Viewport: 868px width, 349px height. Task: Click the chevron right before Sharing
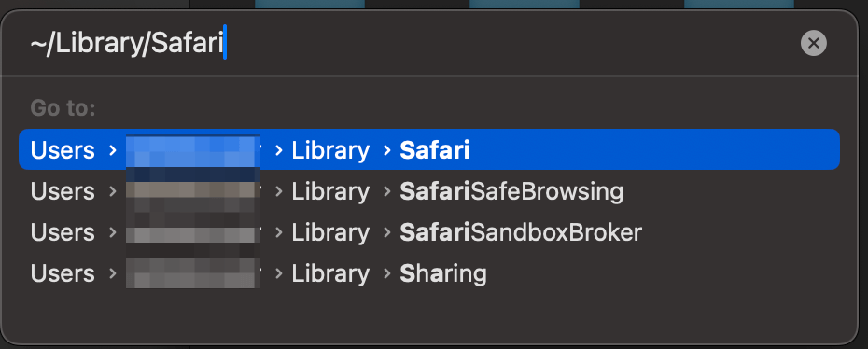pos(387,273)
